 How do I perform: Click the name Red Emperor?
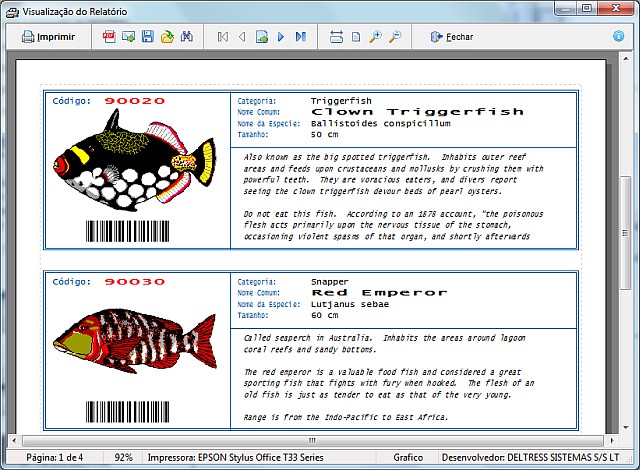pos(379,293)
